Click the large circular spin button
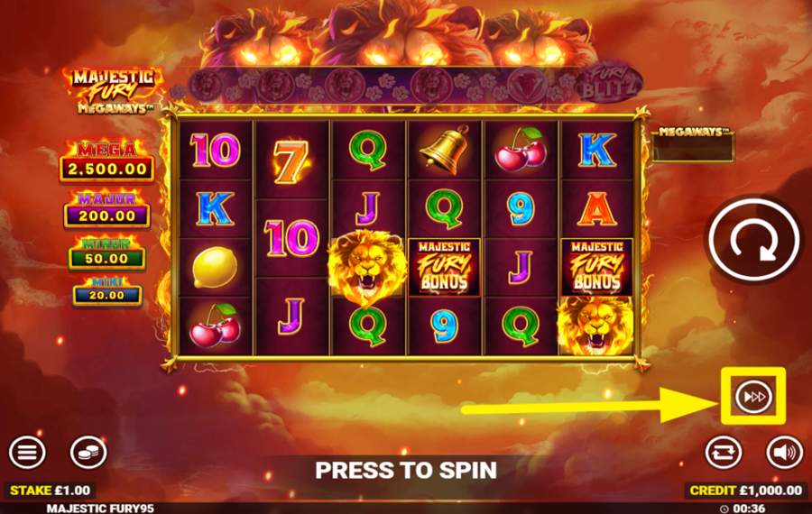 (753, 240)
